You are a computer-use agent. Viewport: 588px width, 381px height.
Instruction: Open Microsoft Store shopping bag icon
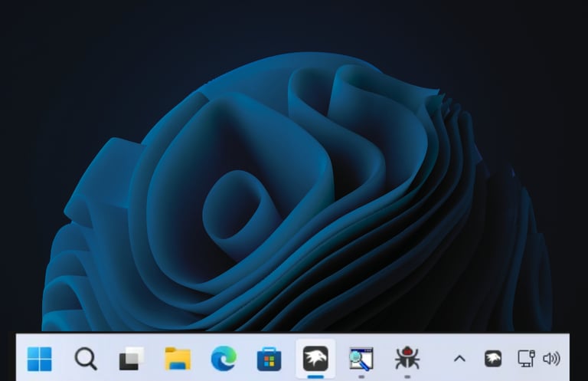(x=269, y=360)
